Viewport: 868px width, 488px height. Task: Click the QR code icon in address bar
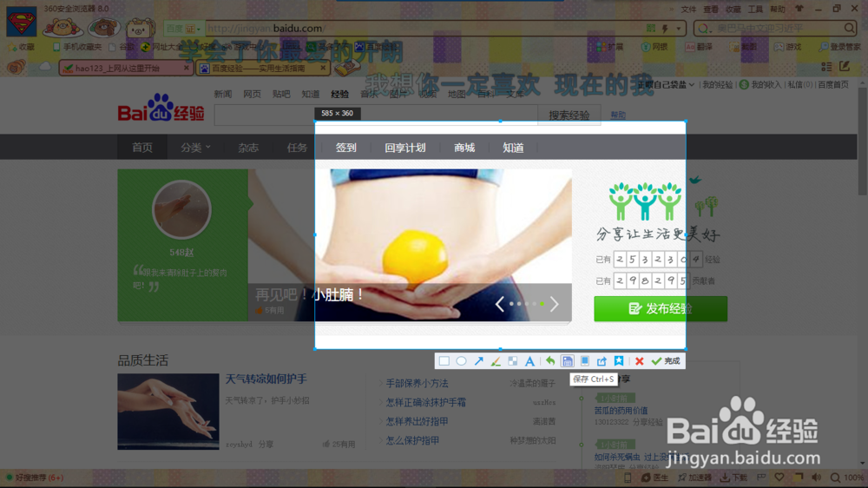coord(651,28)
